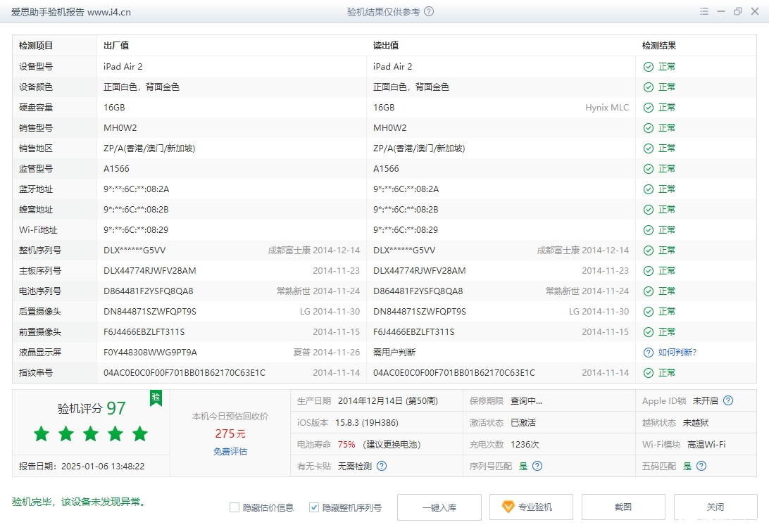Click the production date 2014年12月14日
This screenshot has width=769, height=532.
(370, 400)
